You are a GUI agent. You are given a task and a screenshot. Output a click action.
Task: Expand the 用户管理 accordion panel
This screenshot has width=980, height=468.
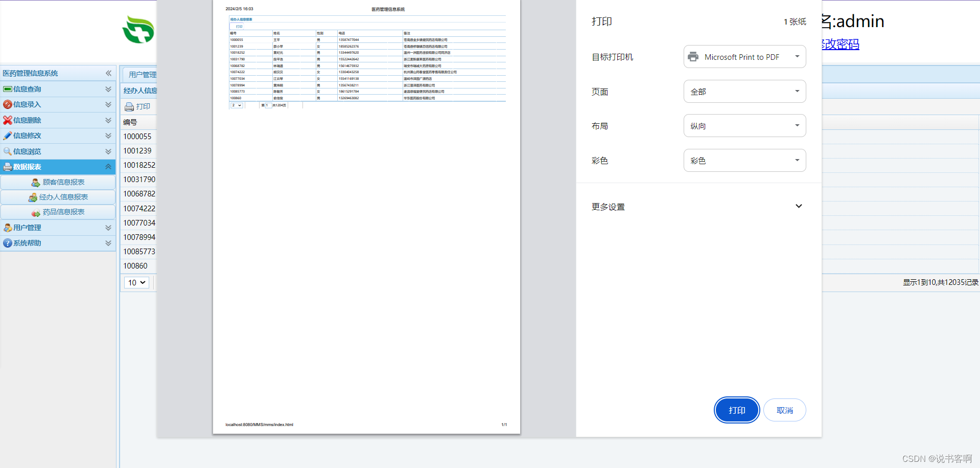click(x=108, y=228)
